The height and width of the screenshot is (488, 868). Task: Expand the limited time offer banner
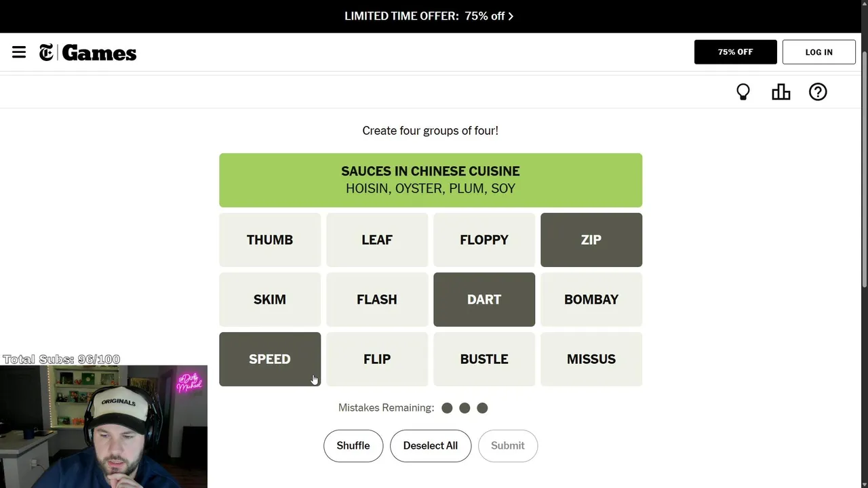point(429,16)
